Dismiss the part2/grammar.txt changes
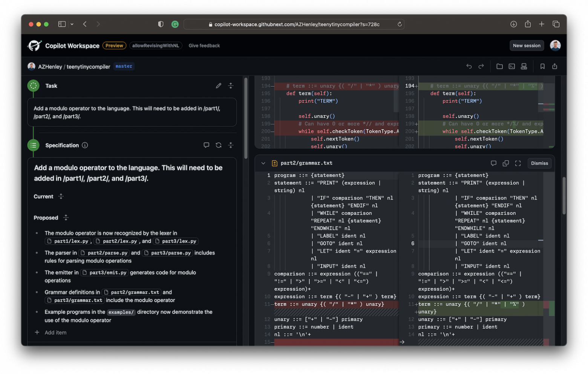 tap(539, 163)
